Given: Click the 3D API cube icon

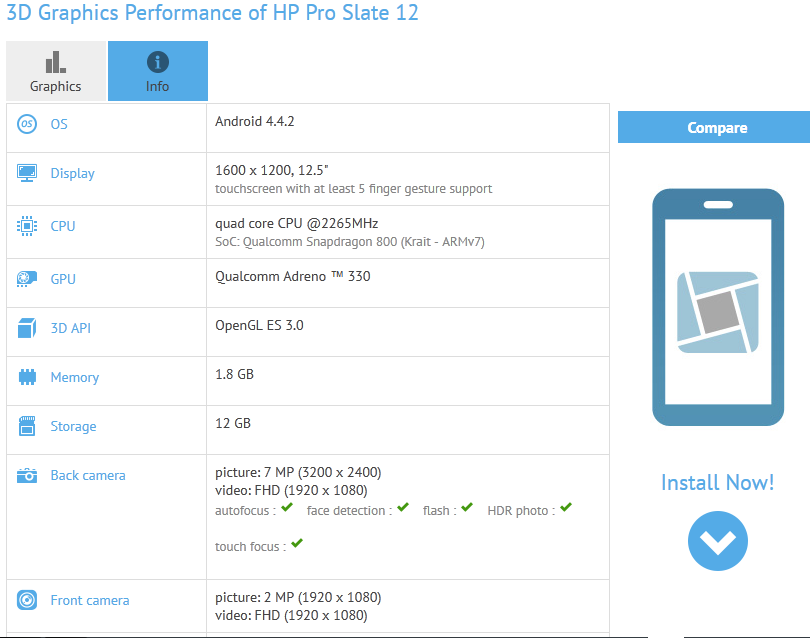Looking at the screenshot, I should tap(27, 328).
